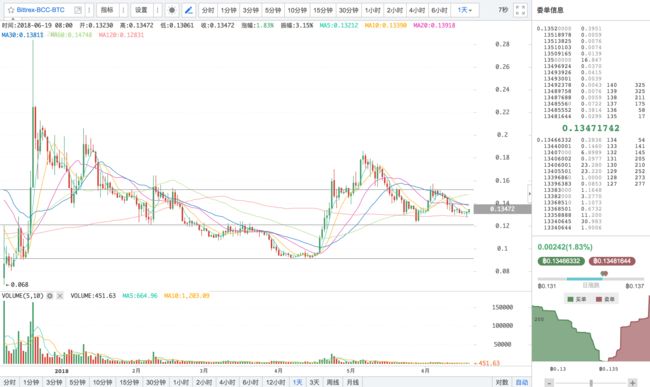
Task: Select 4小时 in the bottom interval bar
Action: pyautogui.click(x=227, y=382)
